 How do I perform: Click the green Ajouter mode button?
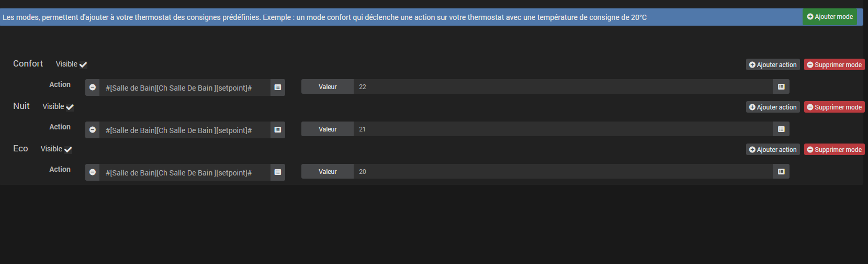click(x=830, y=17)
